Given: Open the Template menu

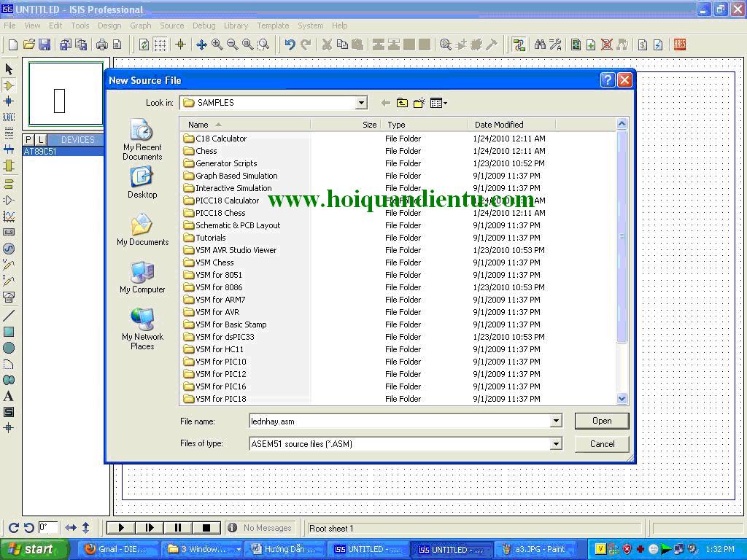Looking at the screenshot, I should [273, 26].
